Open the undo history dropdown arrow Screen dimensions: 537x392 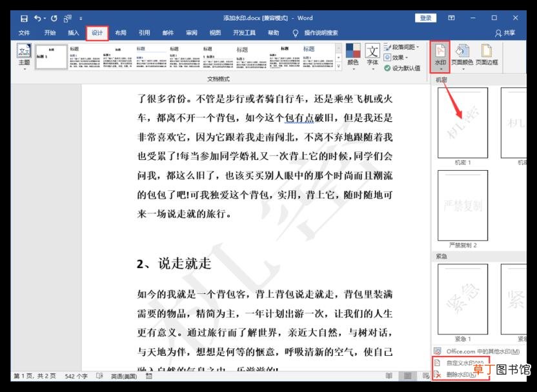tap(45, 19)
